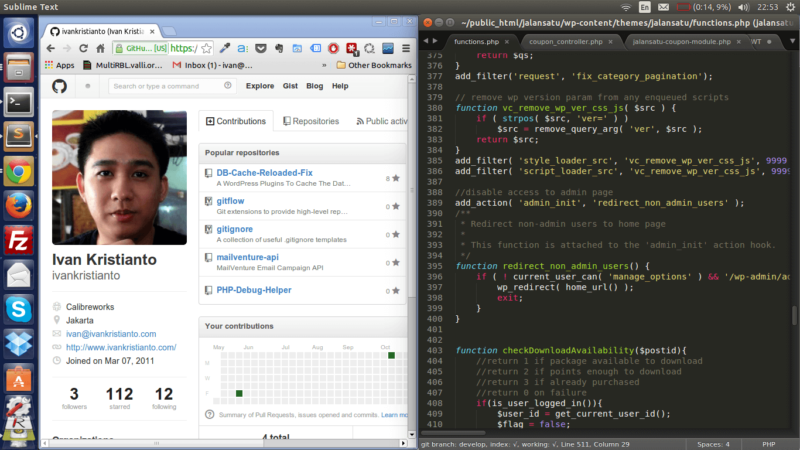Click Ivan Kristianto profile photo
Viewport: 800px width, 450px height.
coord(119,178)
